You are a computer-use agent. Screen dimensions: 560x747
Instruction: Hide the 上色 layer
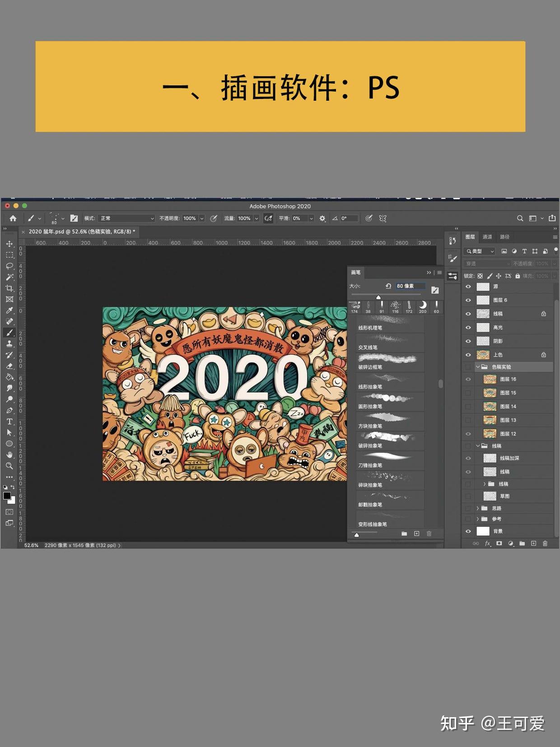[468, 355]
